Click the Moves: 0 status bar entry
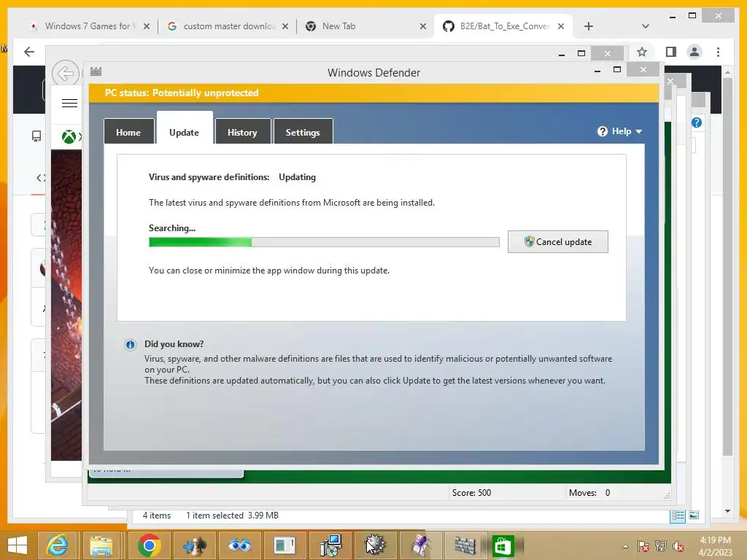The height and width of the screenshot is (560, 747). (589, 493)
